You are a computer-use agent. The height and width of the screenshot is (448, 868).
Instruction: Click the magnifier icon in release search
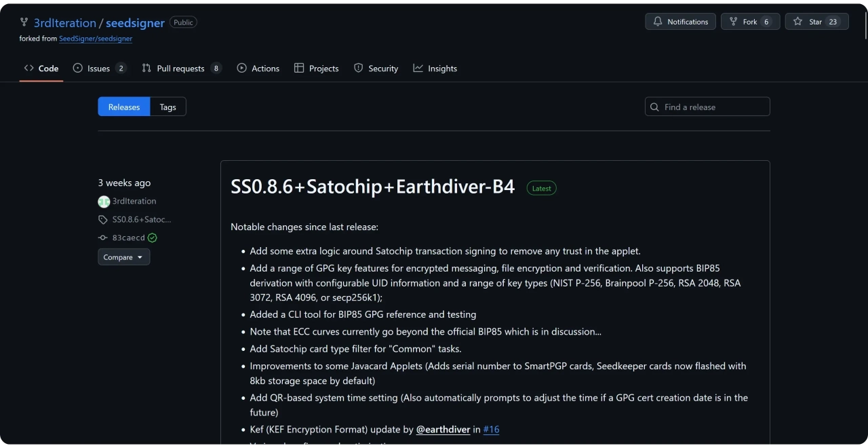[654, 107]
